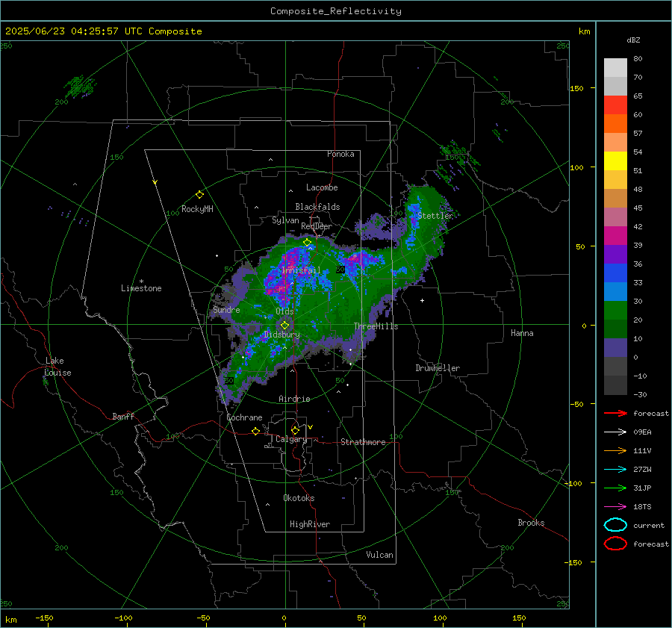Select the Cochrane map label
The height and width of the screenshot is (628, 672).
(x=244, y=417)
